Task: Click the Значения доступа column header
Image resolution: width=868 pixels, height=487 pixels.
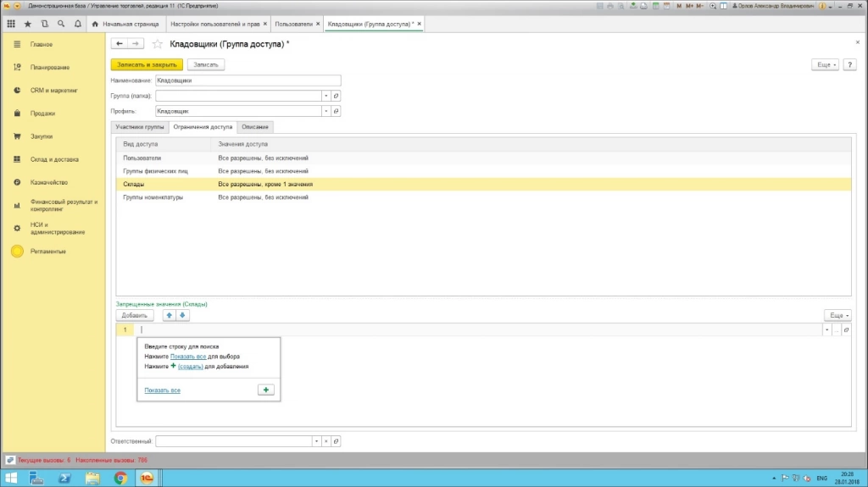Action: click(x=531, y=144)
